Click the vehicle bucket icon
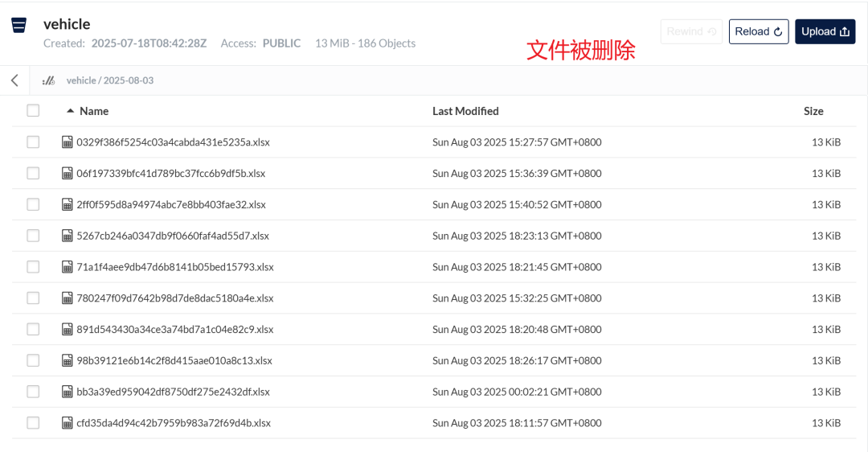868x452 pixels. (18, 26)
